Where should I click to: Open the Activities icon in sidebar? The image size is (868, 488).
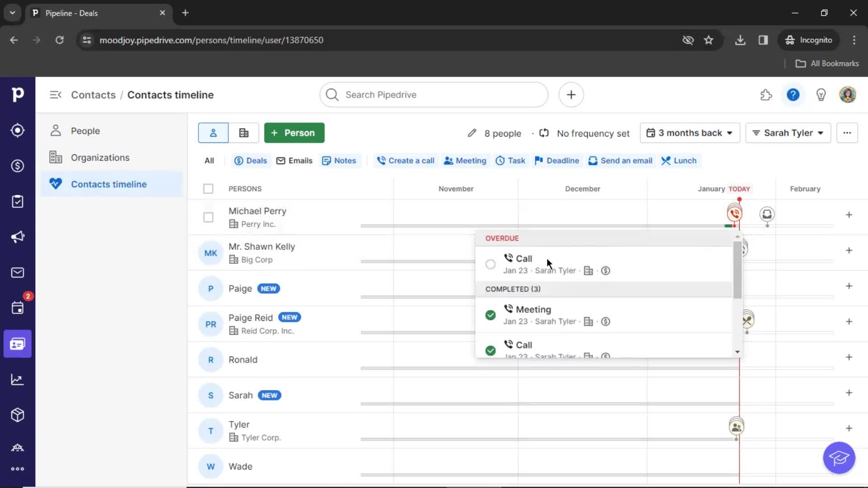point(17,308)
